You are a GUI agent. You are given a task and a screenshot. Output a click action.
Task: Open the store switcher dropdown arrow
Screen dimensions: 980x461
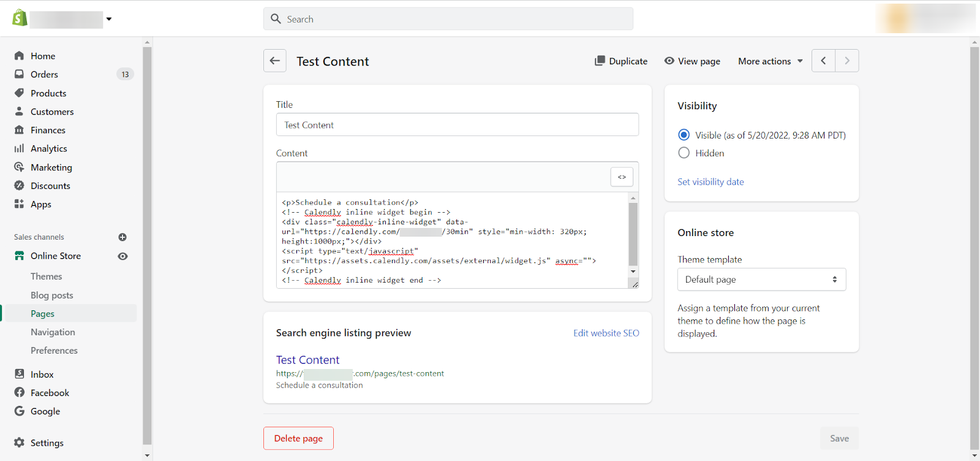pos(109,19)
